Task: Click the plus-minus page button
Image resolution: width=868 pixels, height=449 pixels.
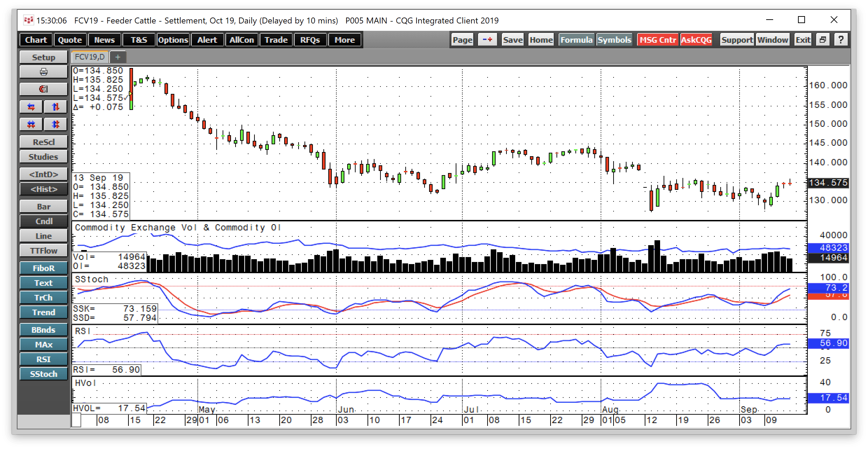Action: tap(487, 40)
